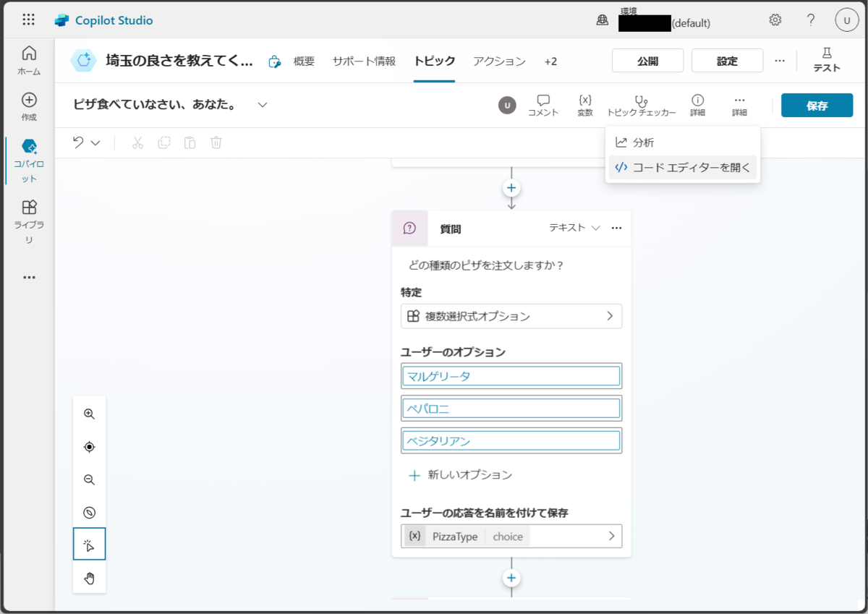Zoom in on the canvas
The width and height of the screenshot is (868, 614).
(x=90, y=414)
